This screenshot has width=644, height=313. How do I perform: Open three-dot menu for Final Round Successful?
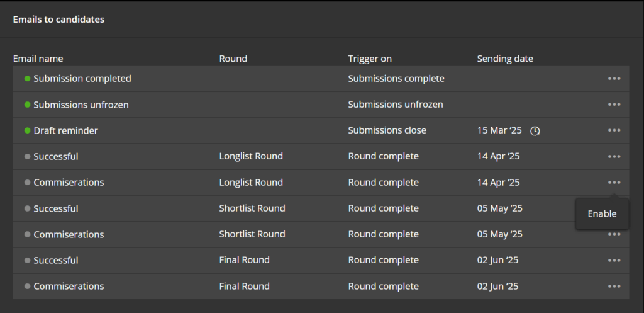(x=614, y=260)
